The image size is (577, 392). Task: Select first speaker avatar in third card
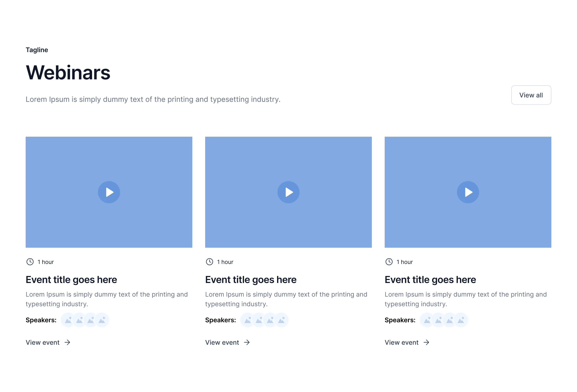tap(427, 320)
